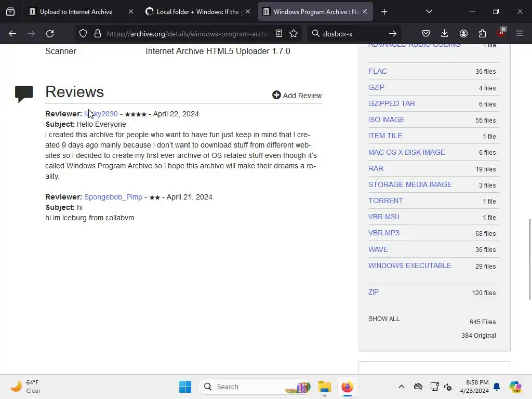Open WAVE download option
This screenshot has height=399, width=532.
pos(378,249)
